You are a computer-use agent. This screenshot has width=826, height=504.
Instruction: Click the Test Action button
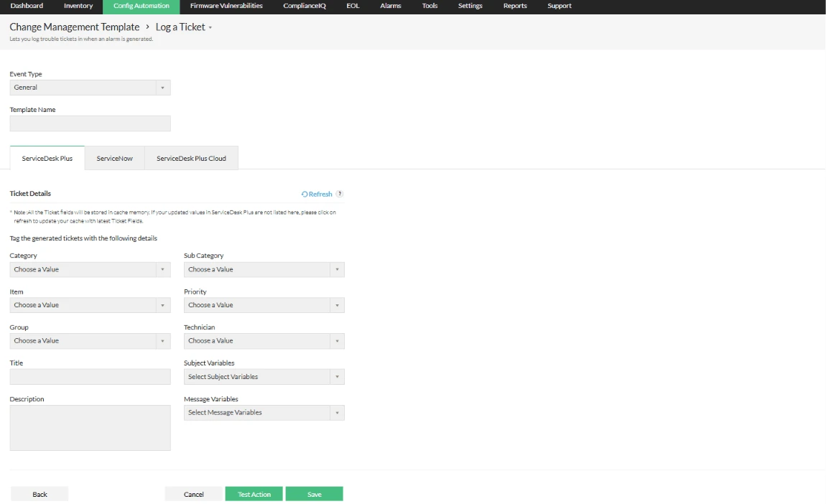254,494
